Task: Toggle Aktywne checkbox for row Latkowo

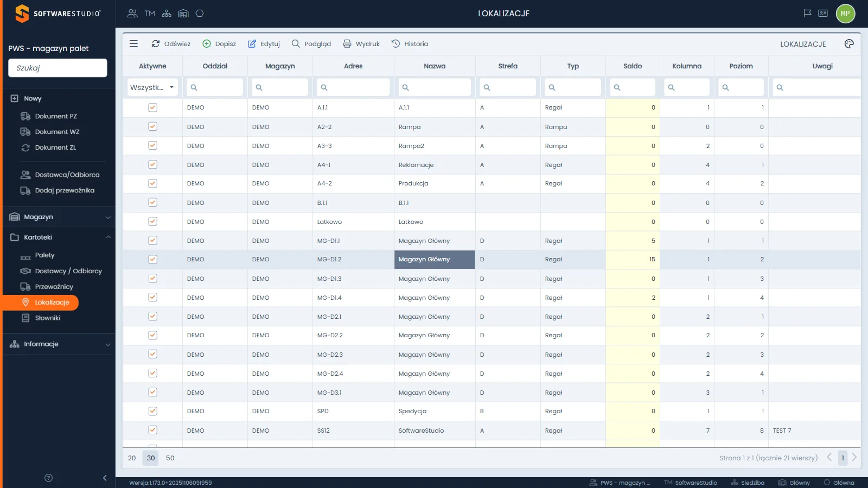Action: pos(153,221)
